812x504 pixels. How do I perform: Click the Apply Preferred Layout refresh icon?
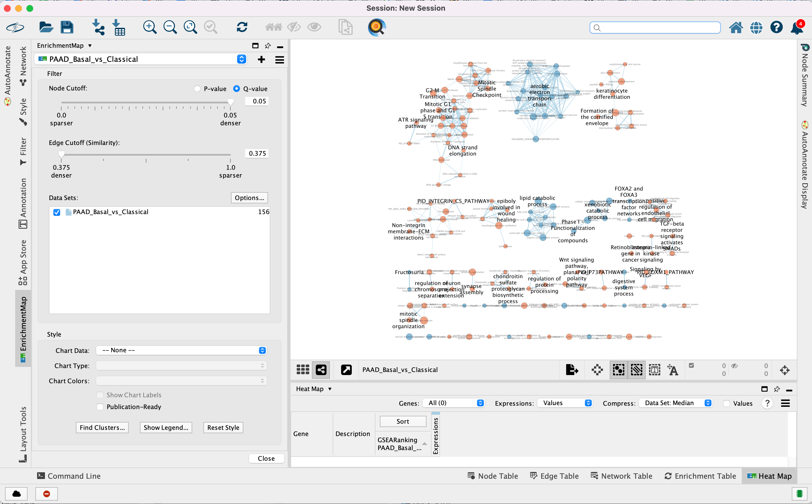(x=242, y=27)
